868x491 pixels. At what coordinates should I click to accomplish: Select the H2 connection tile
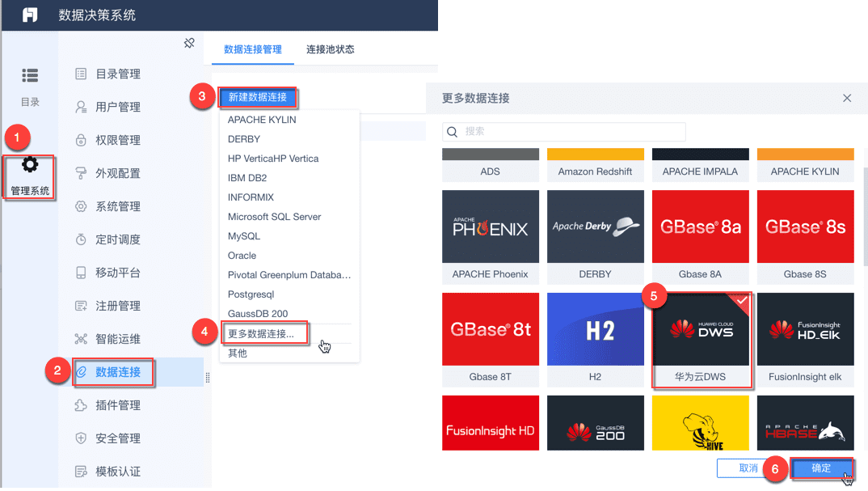(596, 340)
